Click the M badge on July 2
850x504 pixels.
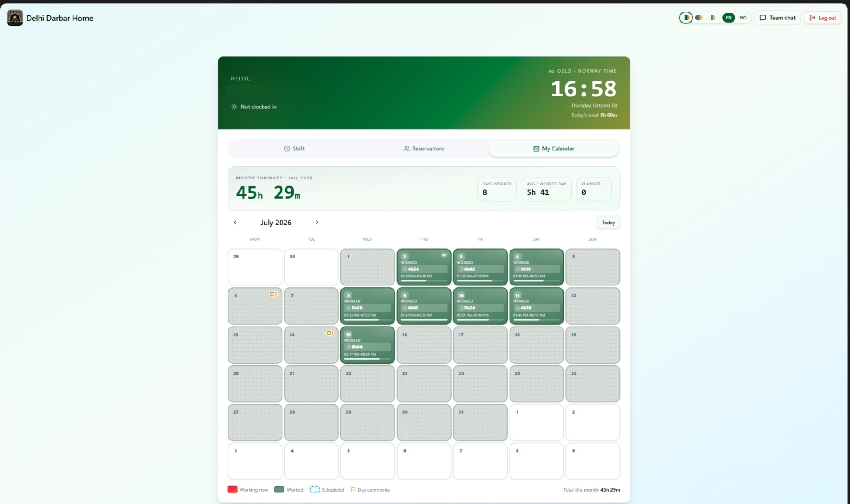[444, 255]
